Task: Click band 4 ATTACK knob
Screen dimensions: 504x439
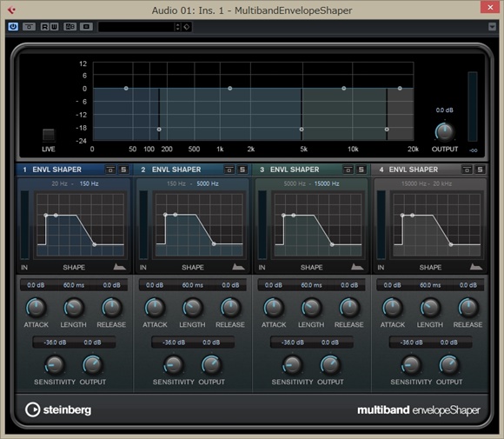Action: pos(393,308)
